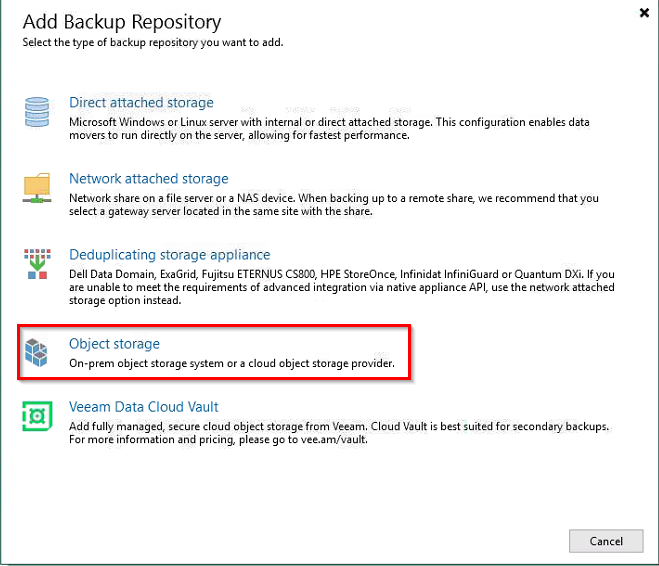Click the 'Add Backup Repository' dialog title
Screen dimensions: 659x566
tap(122, 22)
